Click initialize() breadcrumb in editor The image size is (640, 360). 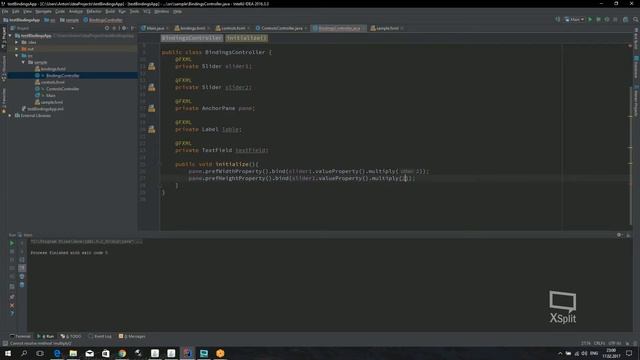pyautogui.click(x=247, y=38)
